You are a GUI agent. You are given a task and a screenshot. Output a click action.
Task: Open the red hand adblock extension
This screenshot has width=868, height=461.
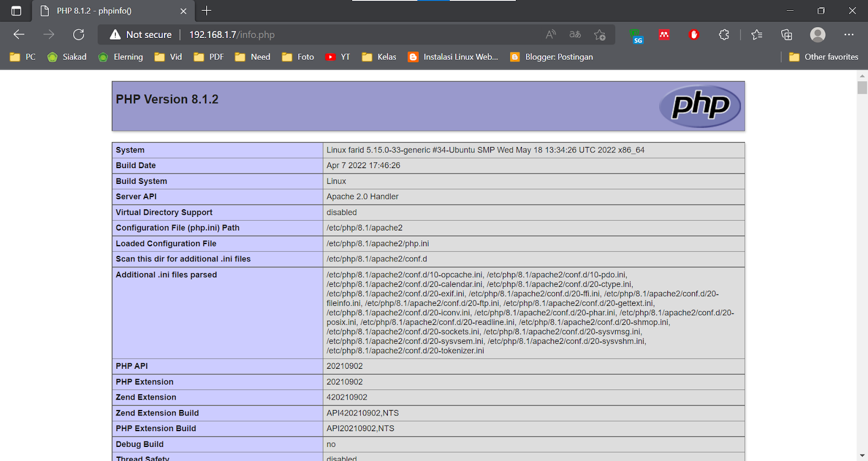694,35
